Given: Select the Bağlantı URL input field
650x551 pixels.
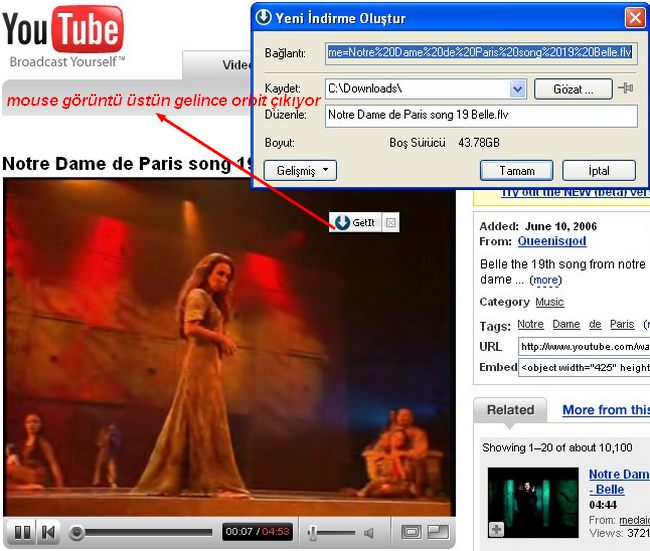Looking at the screenshot, I should [x=480, y=53].
